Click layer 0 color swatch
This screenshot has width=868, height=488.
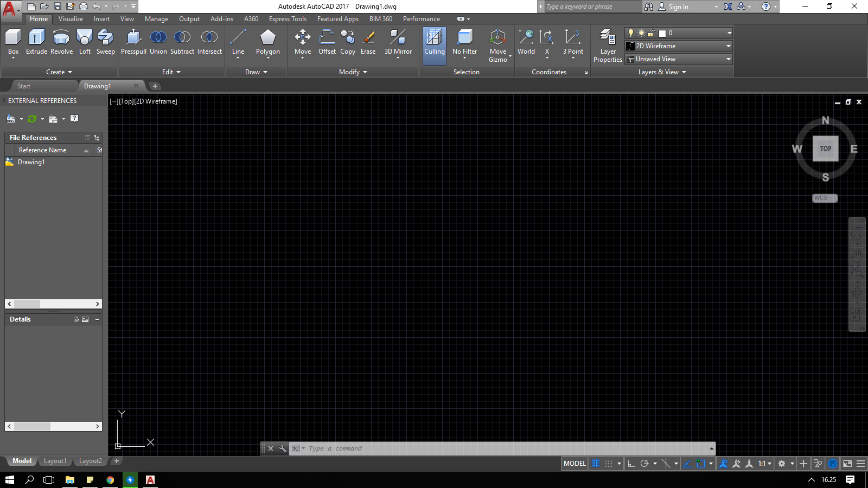[662, 33]
